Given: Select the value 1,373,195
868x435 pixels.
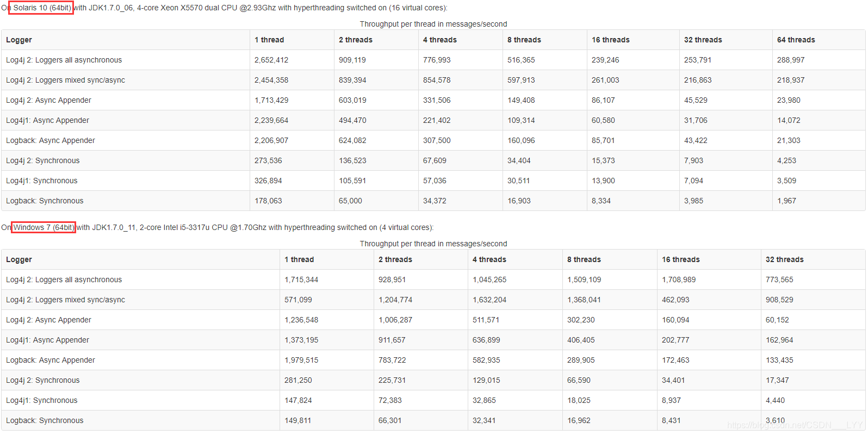Looking at the screenshot, I should [301, 340].
